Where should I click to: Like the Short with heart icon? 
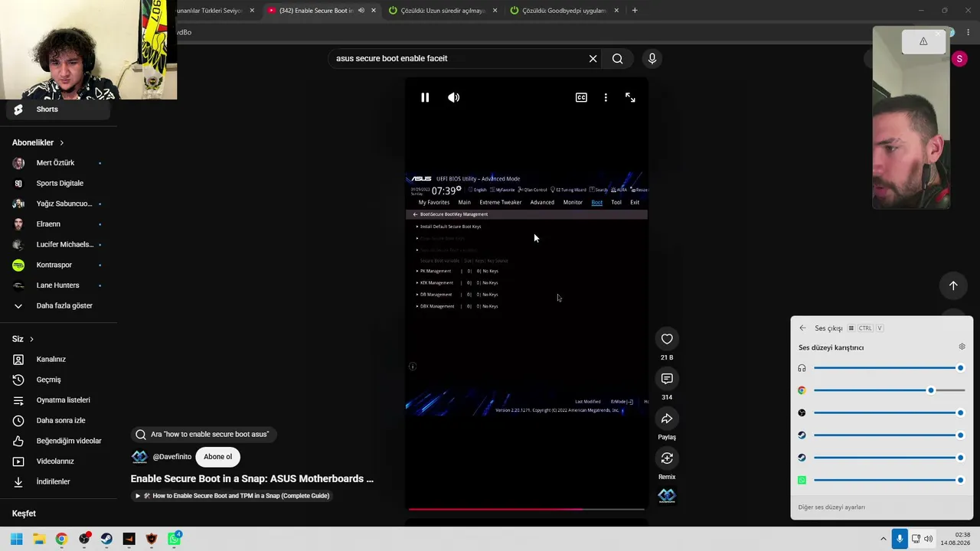point(667,339)
